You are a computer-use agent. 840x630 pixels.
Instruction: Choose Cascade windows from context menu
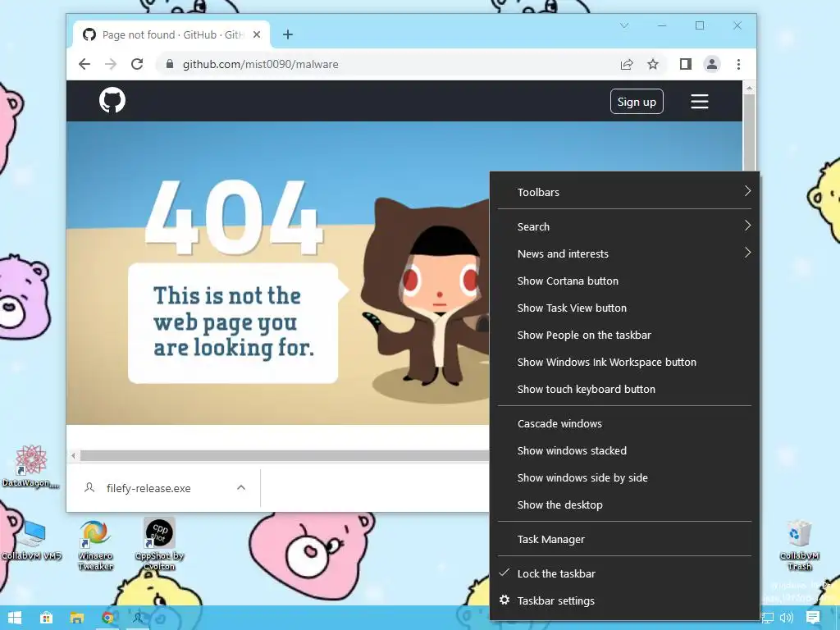coord(624,424)
